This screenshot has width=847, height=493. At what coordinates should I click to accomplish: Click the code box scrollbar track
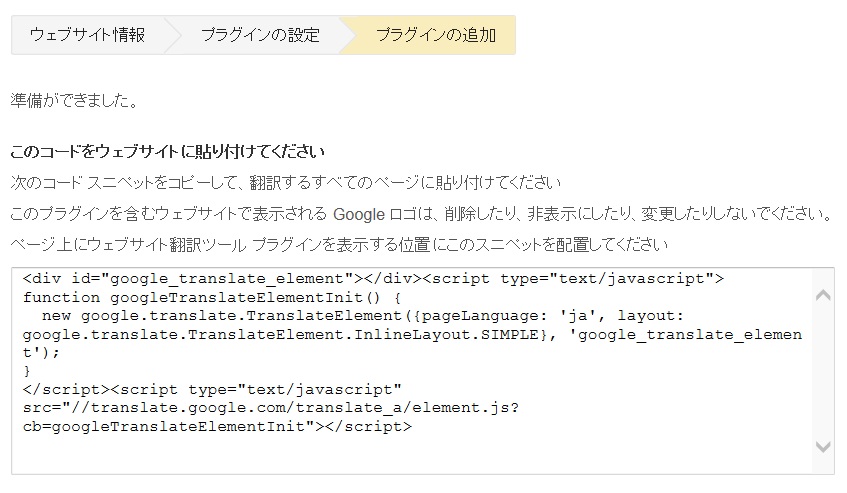point(823,370)
